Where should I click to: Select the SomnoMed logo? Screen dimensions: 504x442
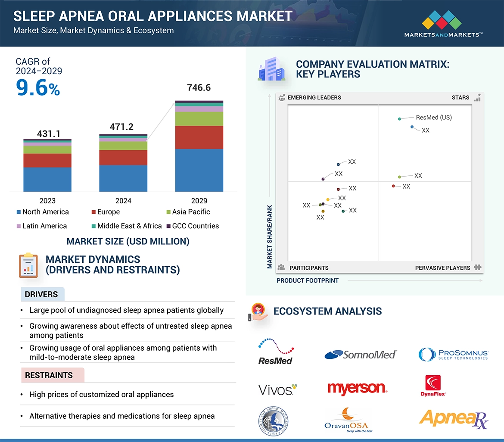point(360,354)
